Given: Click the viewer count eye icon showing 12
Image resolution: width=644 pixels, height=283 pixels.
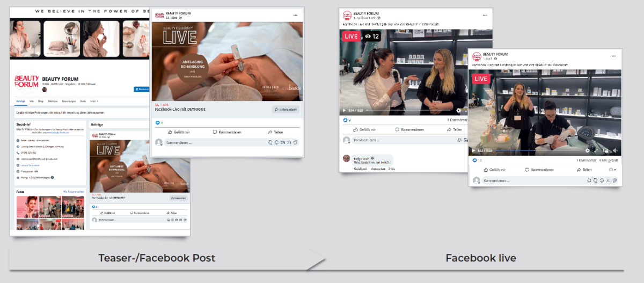Looking at the screenshot, I should click(x=371, y=37).
